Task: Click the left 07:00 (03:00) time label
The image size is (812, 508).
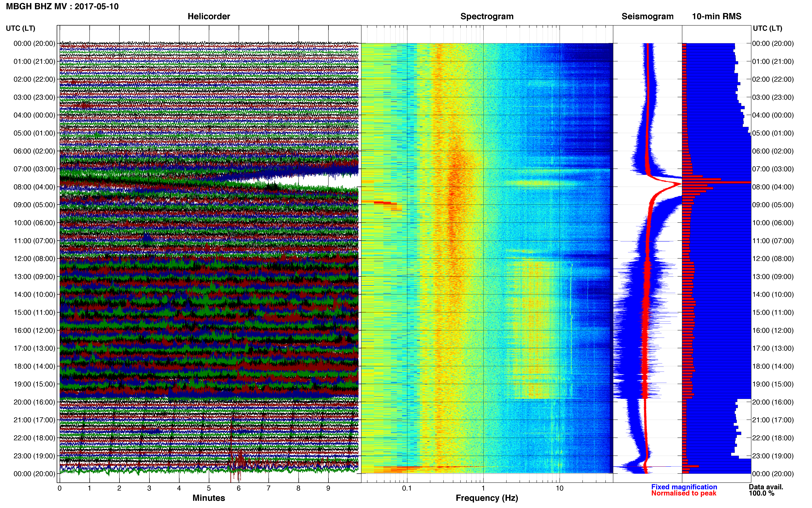Action: pyautogui.click(x=34, y=169)
